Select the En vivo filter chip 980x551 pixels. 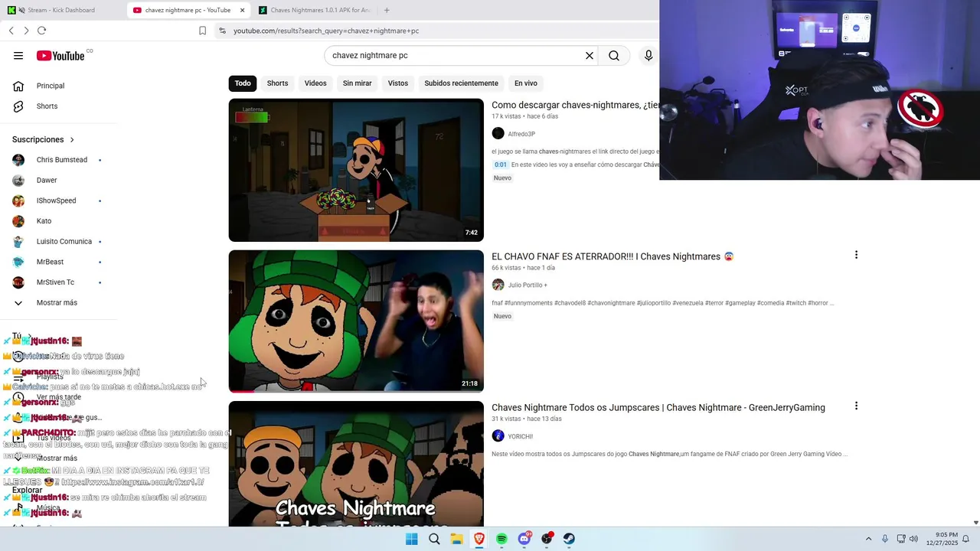tap(525, 83)
